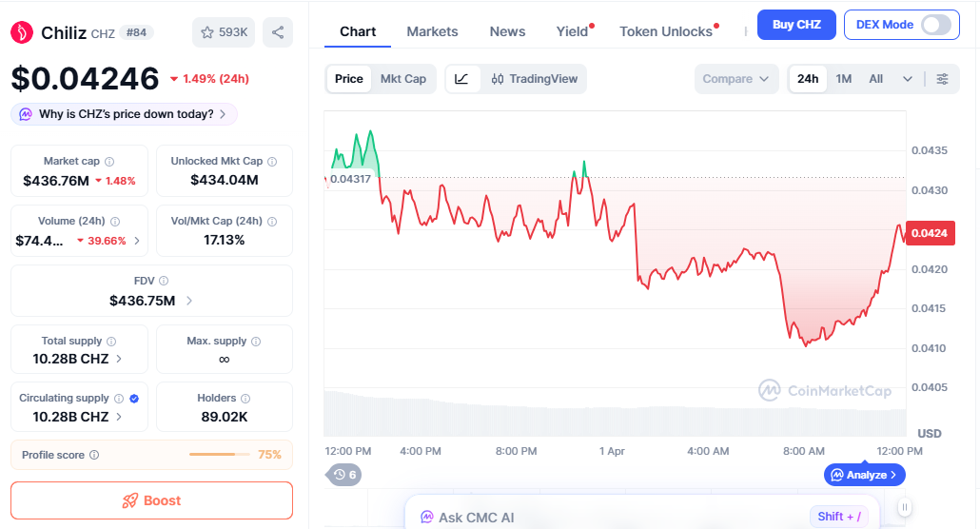Select the line chart icon

pos(461,79)
